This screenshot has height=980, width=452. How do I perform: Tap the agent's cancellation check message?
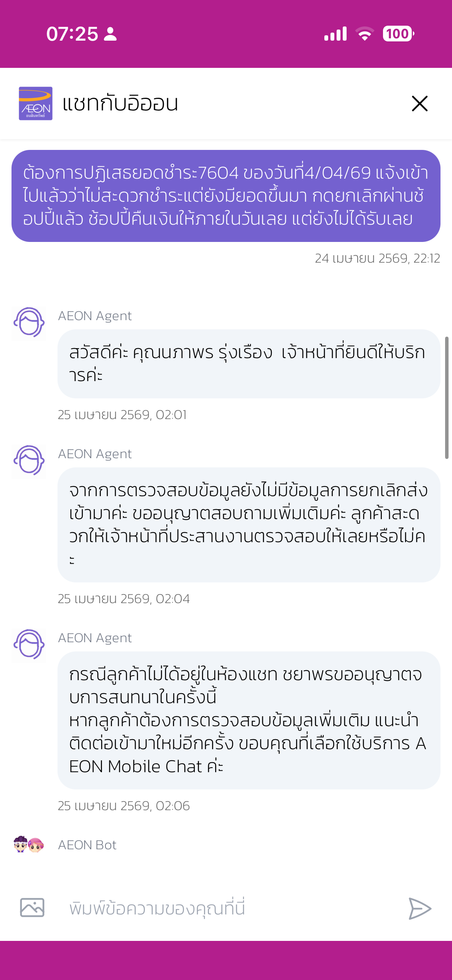coord(248,525)
